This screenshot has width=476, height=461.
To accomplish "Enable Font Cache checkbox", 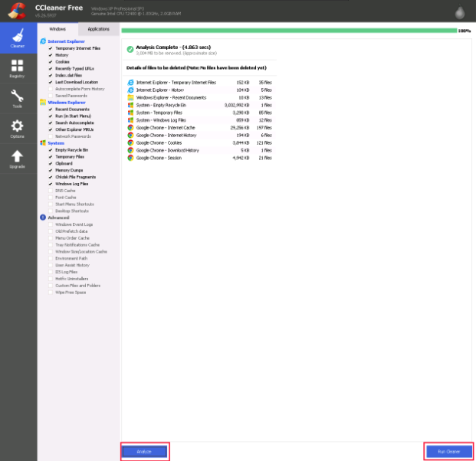I will [x=51, y=197].
